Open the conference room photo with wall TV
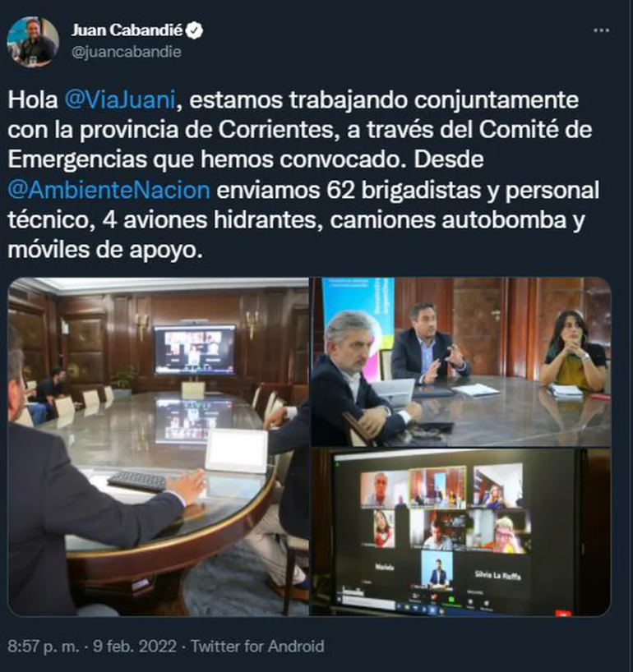633x672 pixels. [158, 447]
